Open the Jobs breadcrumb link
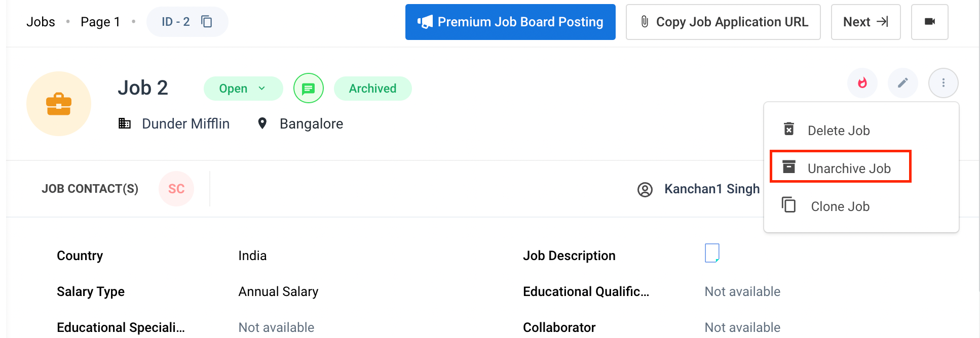 (x=41, y=22)
